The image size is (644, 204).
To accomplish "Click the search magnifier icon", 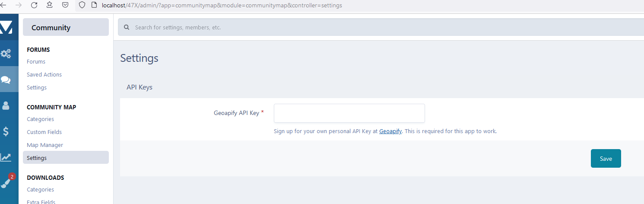I will click(127, 27).
